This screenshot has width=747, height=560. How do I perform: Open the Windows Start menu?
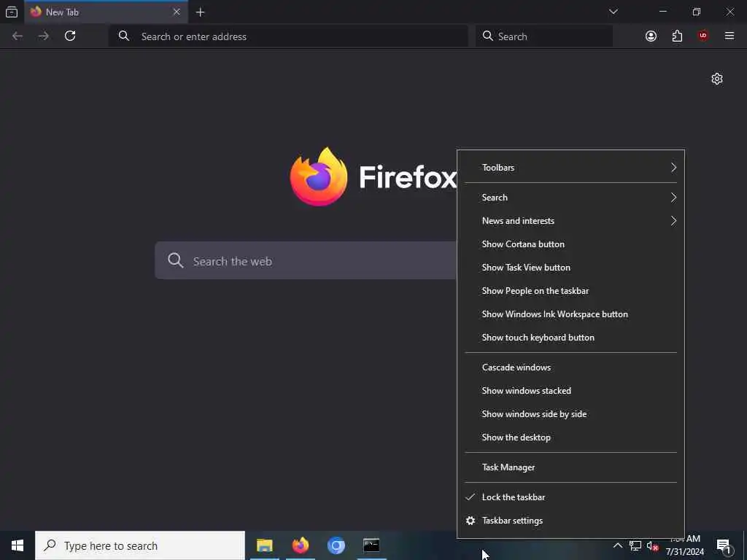click(x=18, y=545)
